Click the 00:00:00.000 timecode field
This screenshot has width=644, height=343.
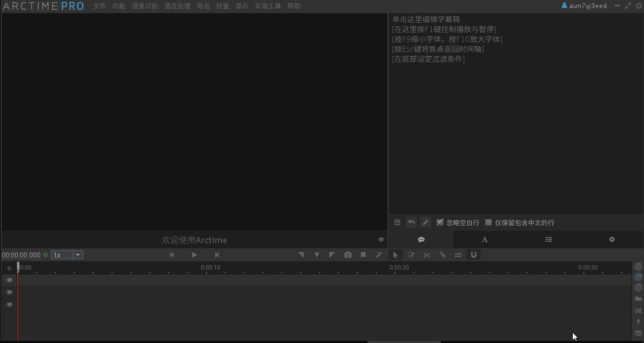point(21,254)
